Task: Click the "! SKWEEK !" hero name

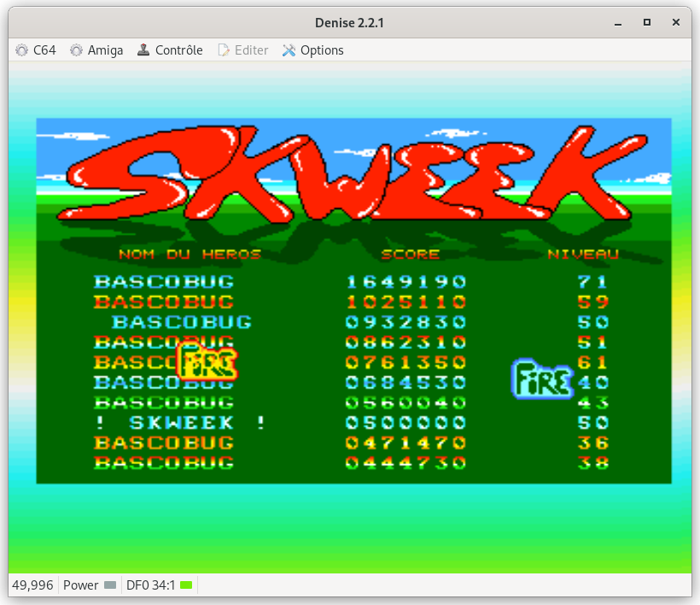Action: 180,422
